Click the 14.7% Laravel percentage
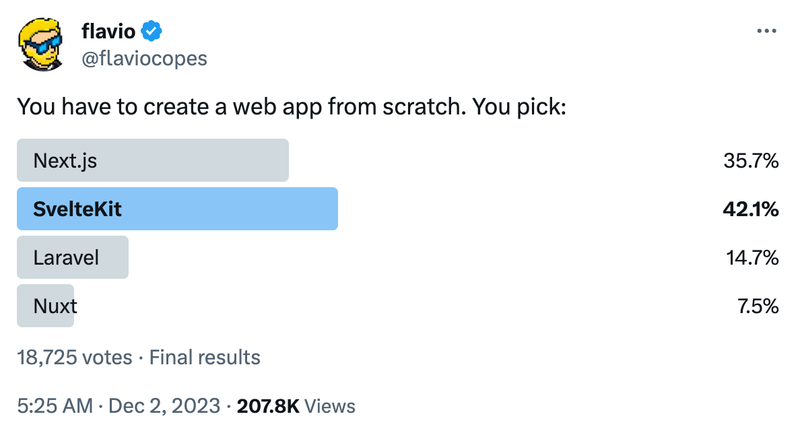 pyautogui.click(x=752, y=257)
